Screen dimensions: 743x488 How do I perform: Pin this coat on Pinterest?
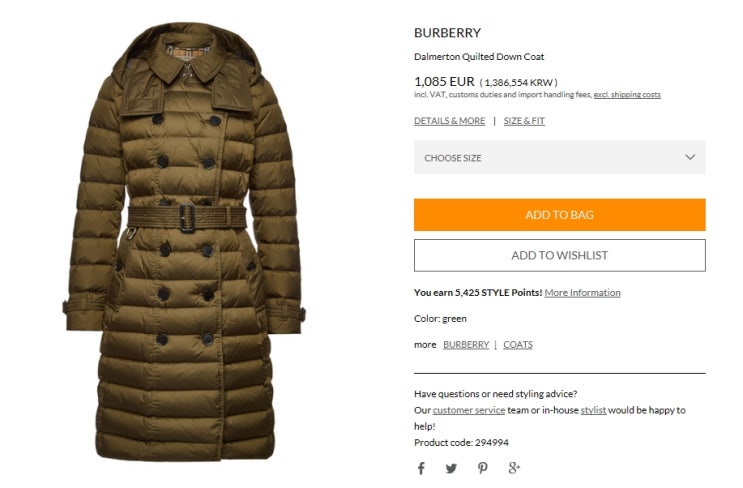click(482, 468)
